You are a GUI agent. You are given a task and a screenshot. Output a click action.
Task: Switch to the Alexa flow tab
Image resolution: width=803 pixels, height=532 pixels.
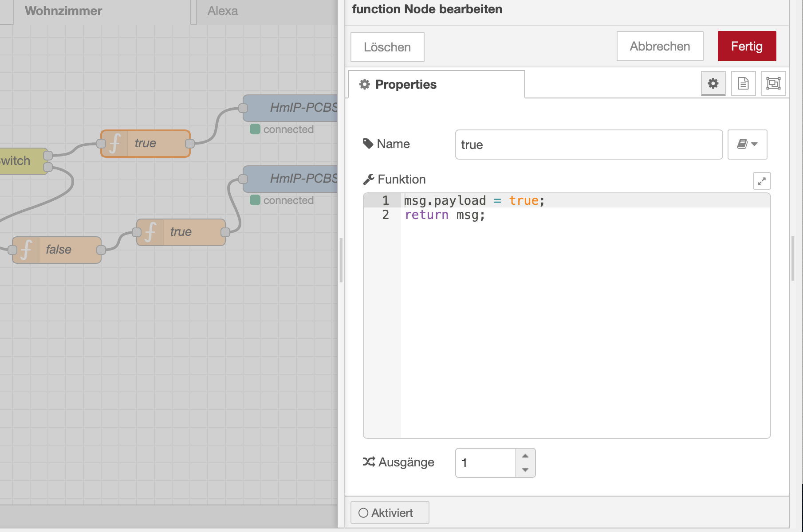[x=223, y=11]
